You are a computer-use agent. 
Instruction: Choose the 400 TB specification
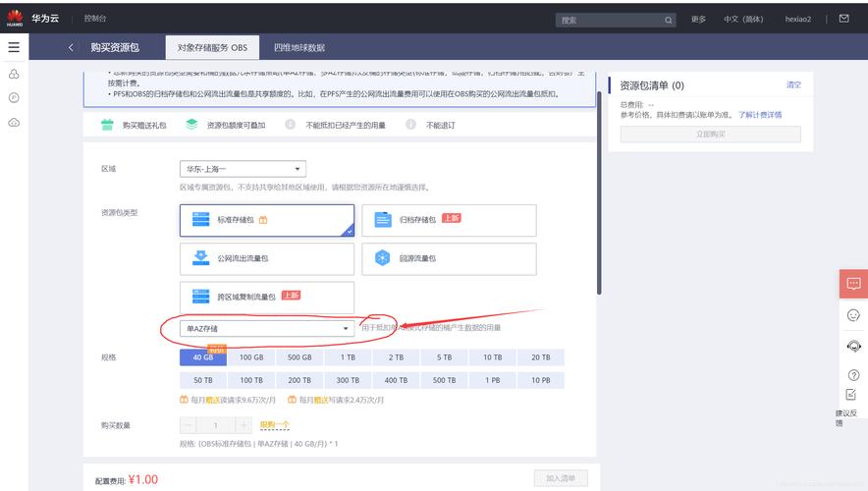tap(396, 380)
